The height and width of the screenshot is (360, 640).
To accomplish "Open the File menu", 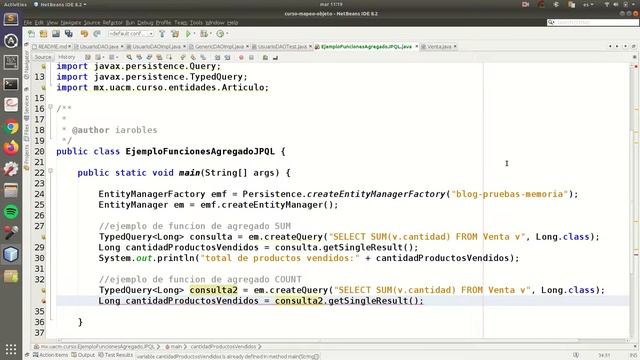I will 28,23.
